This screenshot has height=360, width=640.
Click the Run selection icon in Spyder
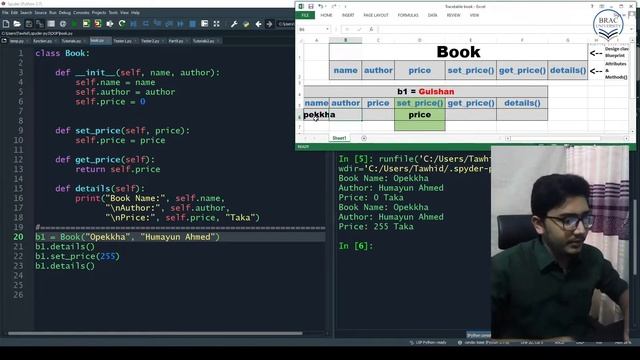[x=109, y=24]
